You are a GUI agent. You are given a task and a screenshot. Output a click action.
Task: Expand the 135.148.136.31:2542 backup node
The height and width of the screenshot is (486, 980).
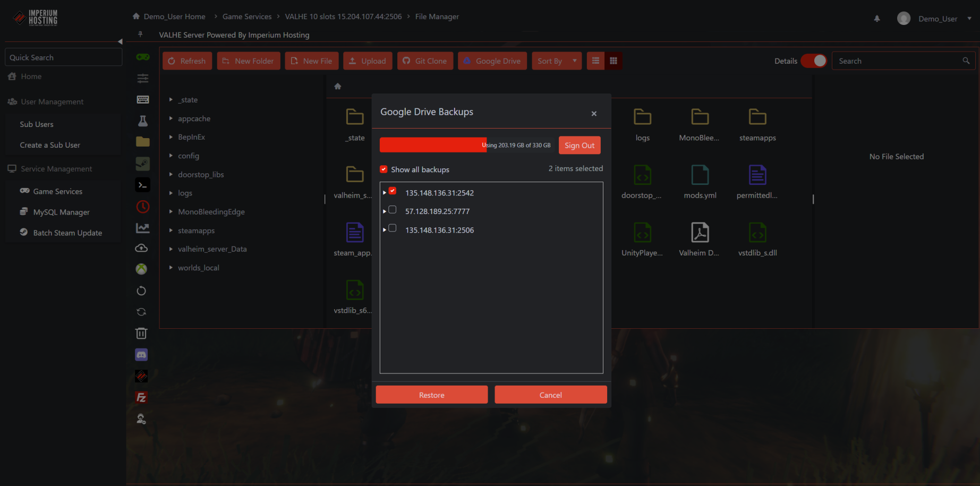(x=384, y=193)
